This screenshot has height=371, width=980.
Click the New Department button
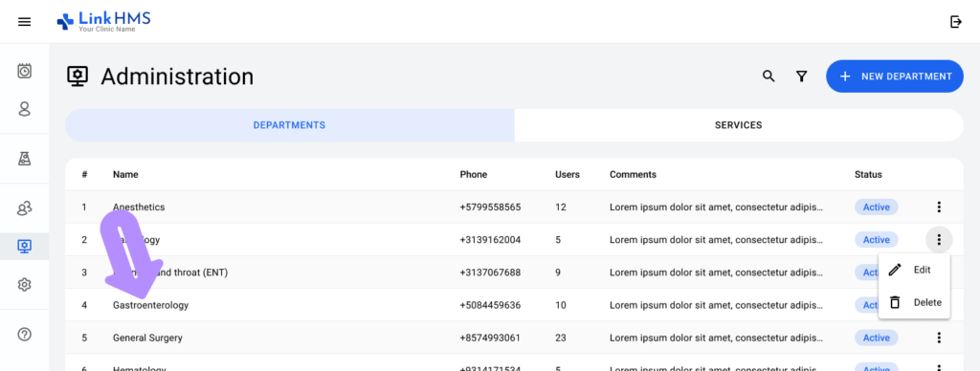[895, 76]
